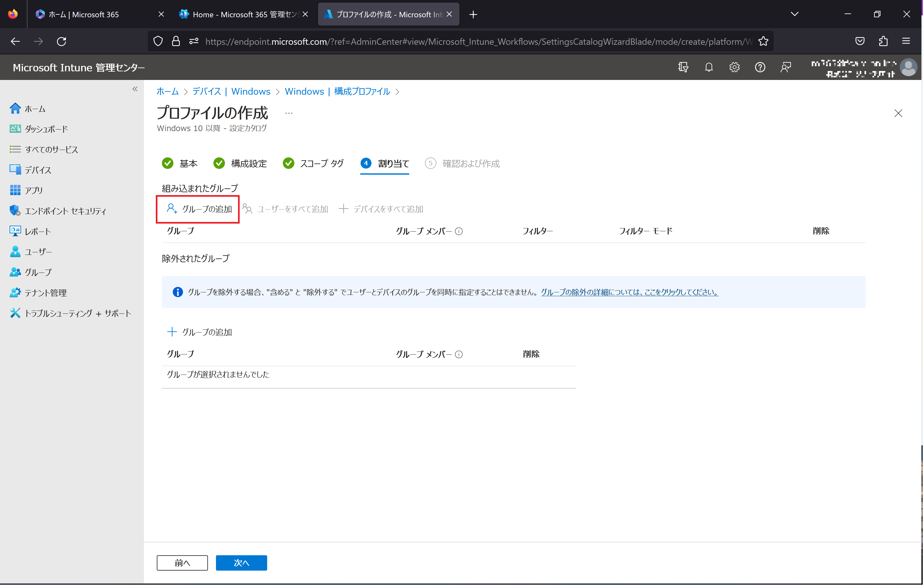Close the プロファイルの作成 blade

[898, 114]
